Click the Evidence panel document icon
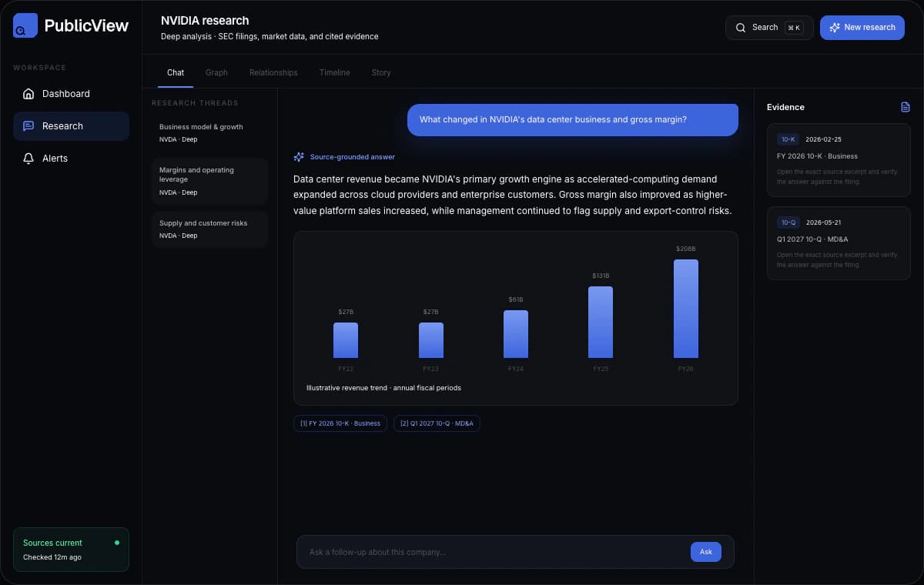 click(x=906, y=107)
